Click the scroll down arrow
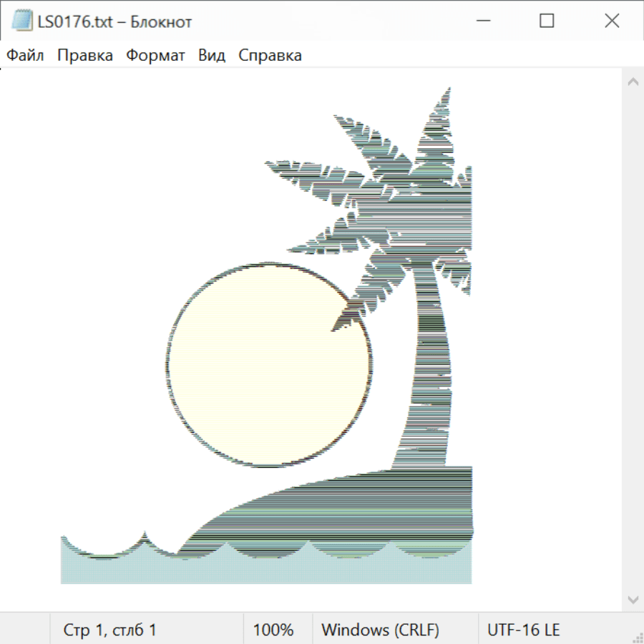644x644 pixels. (x=633, y=599)
